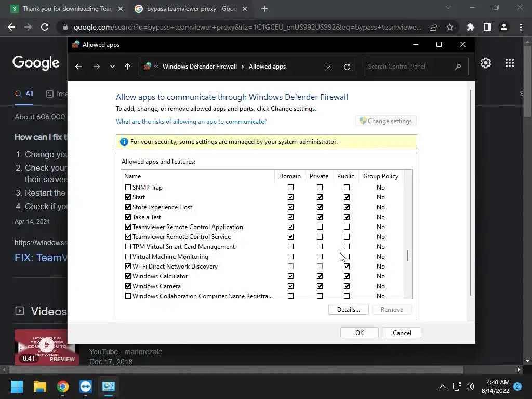Reload the Google search page
The image size is (532, 399).
tap(45, 27)
